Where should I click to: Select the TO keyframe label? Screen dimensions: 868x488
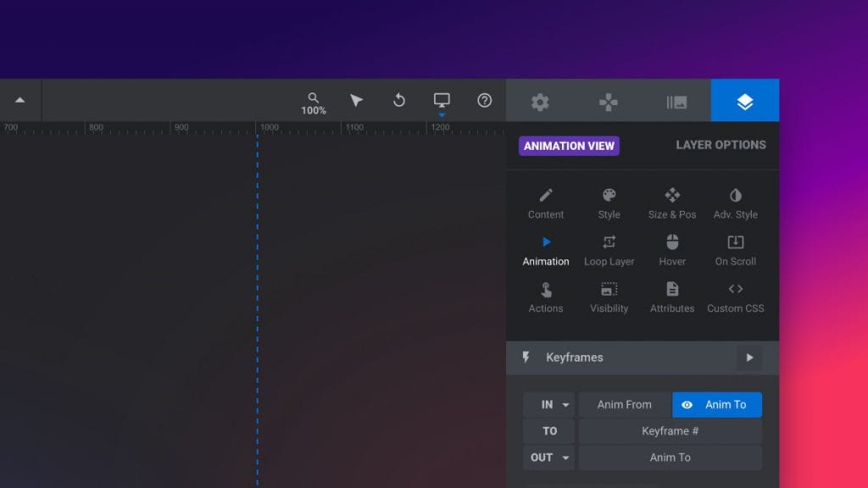pos(549,431)
